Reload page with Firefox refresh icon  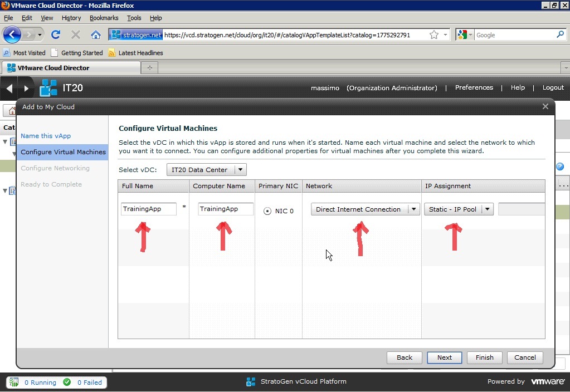coord(56,35)
